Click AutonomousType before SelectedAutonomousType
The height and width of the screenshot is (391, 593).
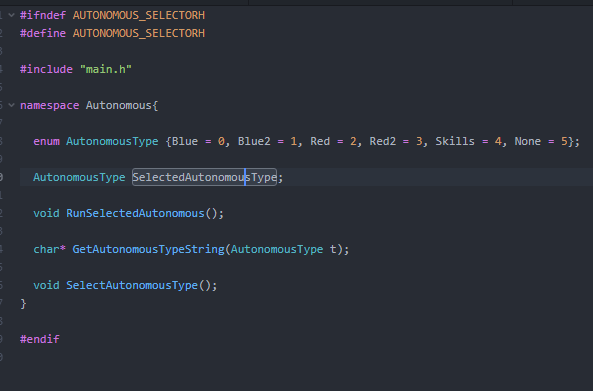click(x=79, y=177)
